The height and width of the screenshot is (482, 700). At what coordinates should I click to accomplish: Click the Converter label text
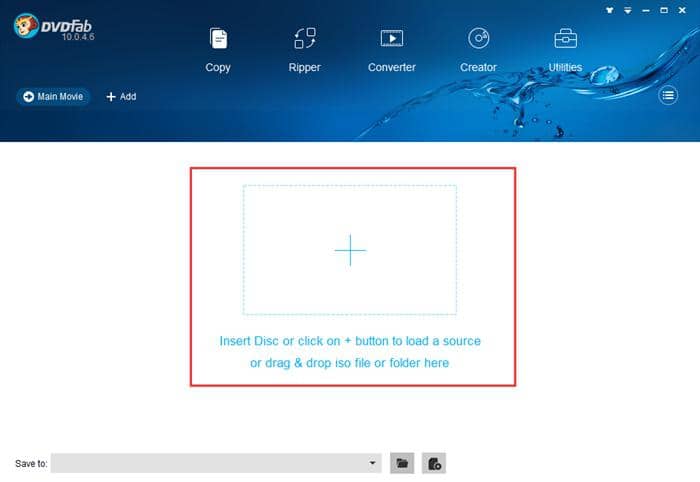pos(391,67)
